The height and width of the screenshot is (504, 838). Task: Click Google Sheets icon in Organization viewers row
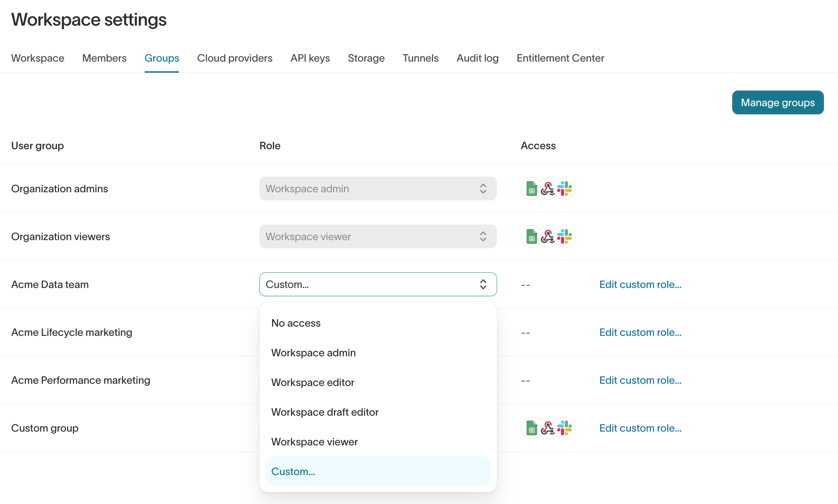pyautogui.click(x=531, y=236)
